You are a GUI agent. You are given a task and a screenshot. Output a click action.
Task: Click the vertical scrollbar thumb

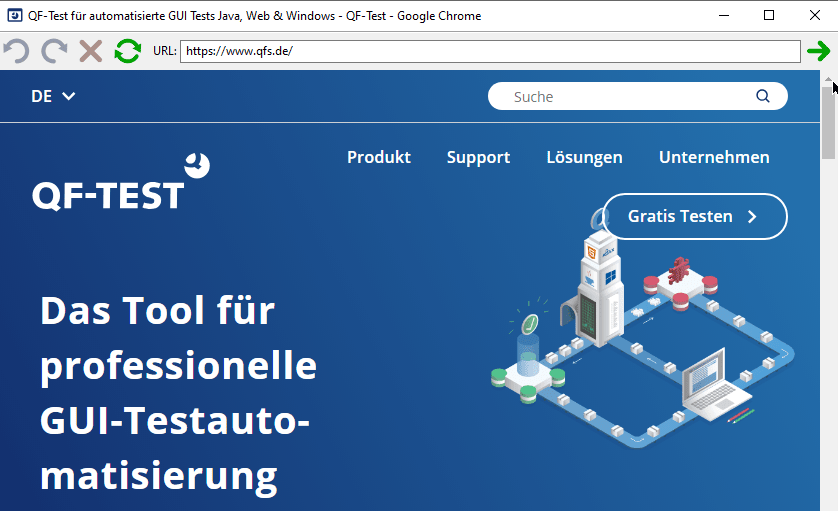(x=828, y=122)
